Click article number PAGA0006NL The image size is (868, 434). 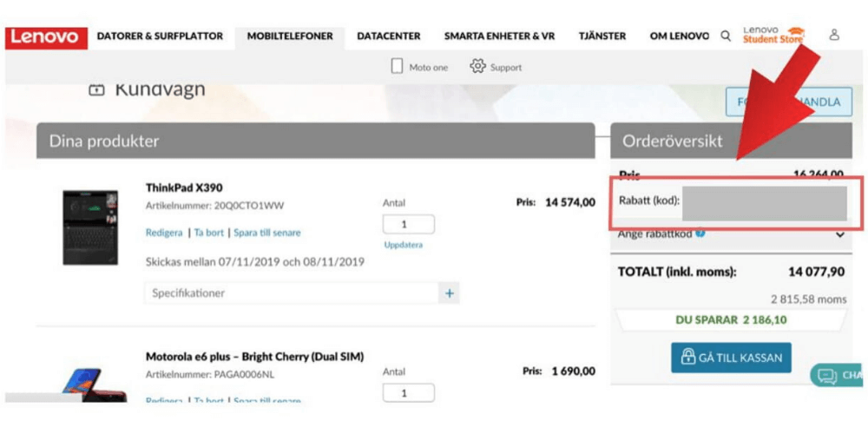pyautogui.click(x=244, y=375)
